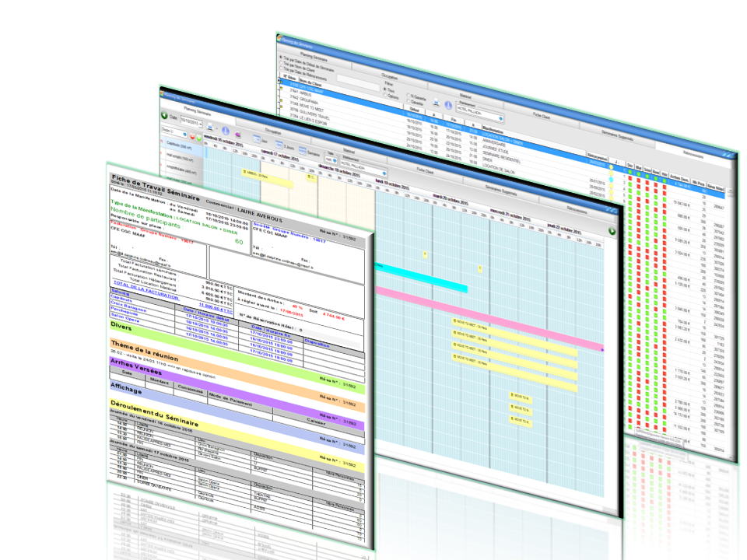747x560 pixels.
Task: Print the seminar list in the back window
Action: [x=436, y=101]
